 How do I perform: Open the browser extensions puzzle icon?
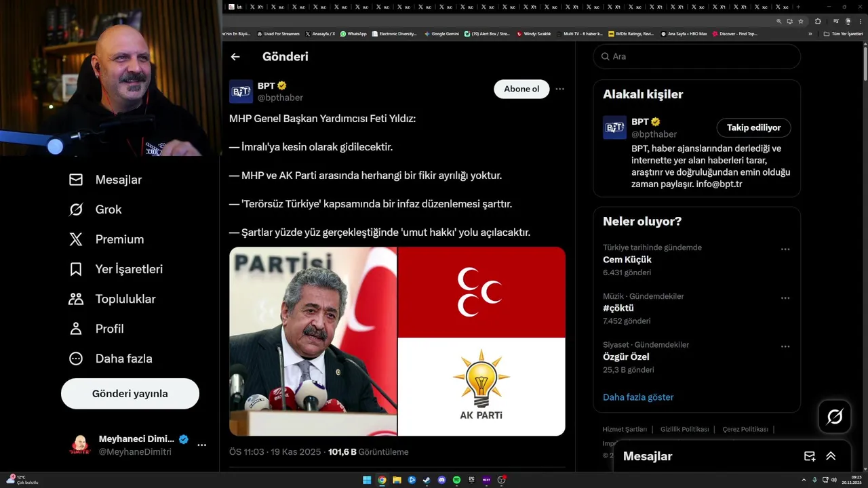click(818, 21)
